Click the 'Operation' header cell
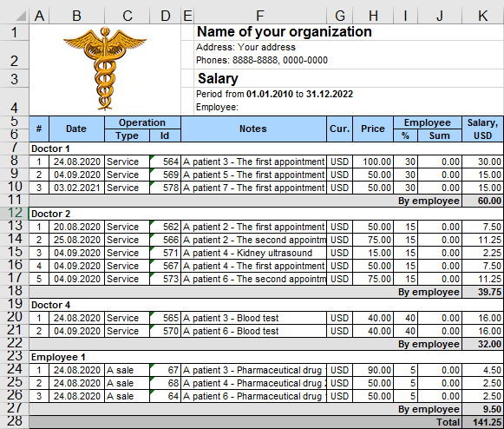 coord(142,122)
